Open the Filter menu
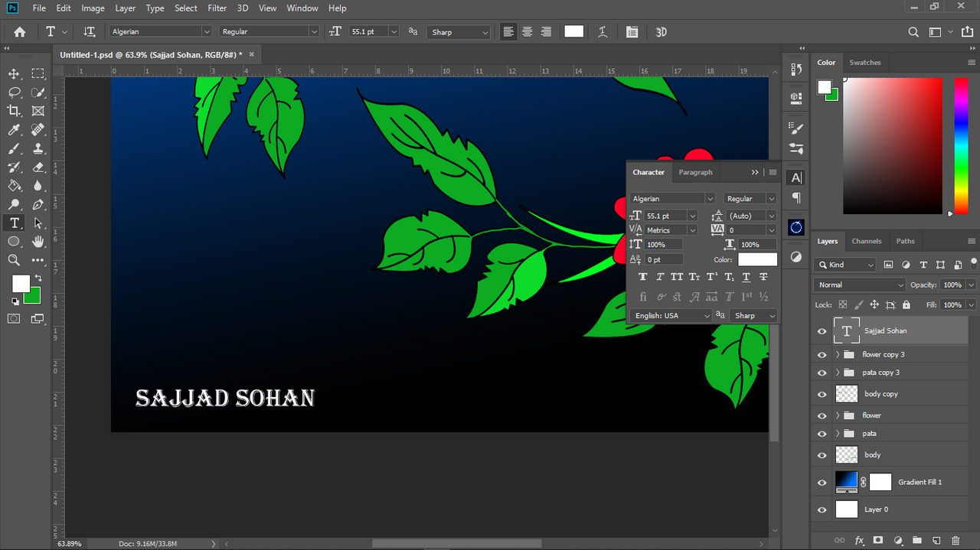This screenshot has width=980, height=550. [x=217, y=8]
